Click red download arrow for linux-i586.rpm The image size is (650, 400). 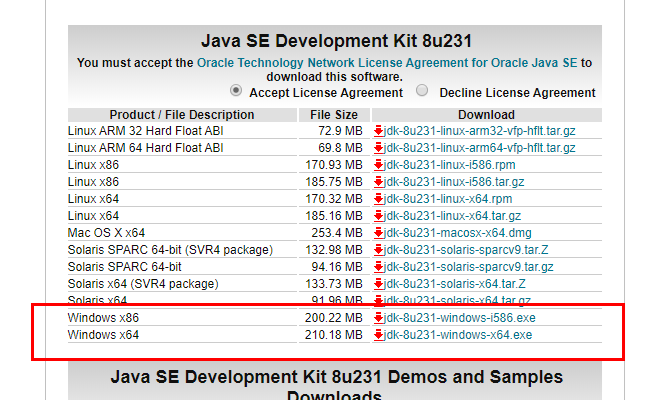point(378,165)
